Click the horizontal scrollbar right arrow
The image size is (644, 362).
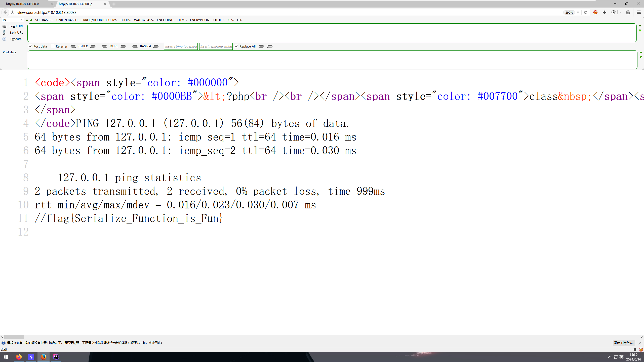[x=642, y=337]
